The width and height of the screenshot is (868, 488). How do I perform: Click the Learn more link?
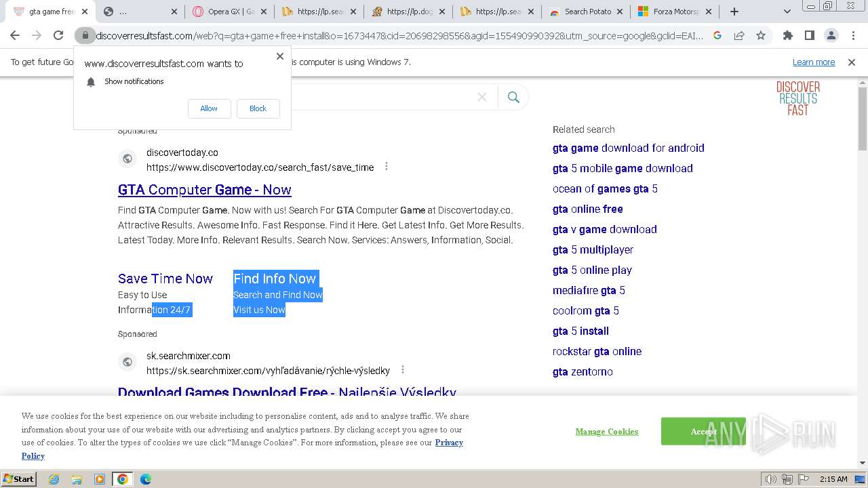click(x=814, y=62)
